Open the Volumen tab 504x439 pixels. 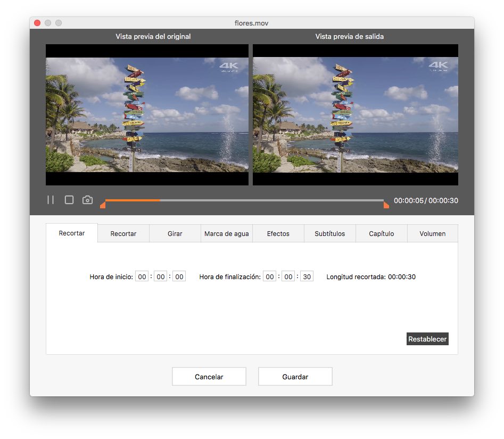[432, 233]
